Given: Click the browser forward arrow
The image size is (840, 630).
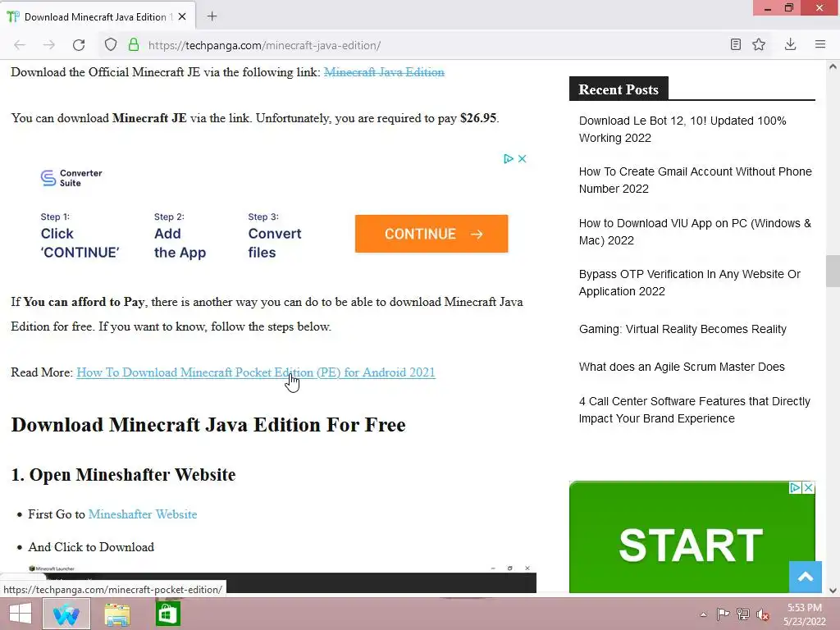Looking at the screenshot, I should [x=49, y=45].
